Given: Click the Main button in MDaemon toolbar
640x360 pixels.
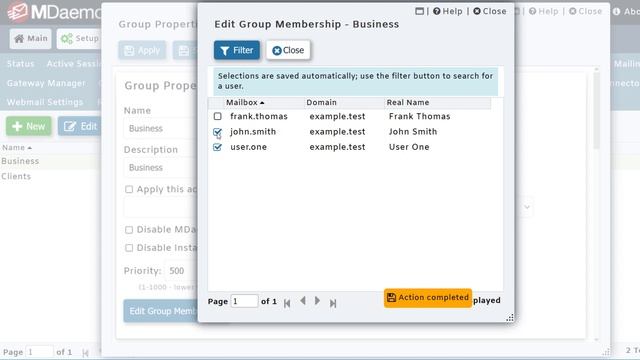Looking at the screenshot, I should click(x=31, y=38).
